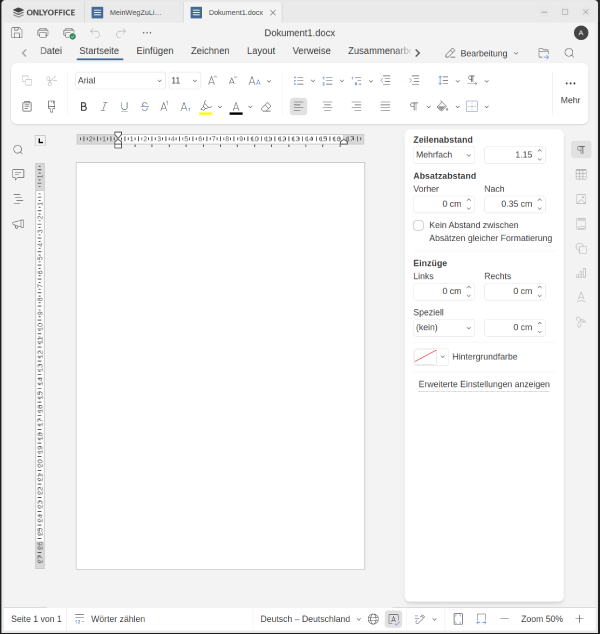600x634 pixels.
Task: Open the Speziell indent dropdown
Action: coord(444,327)
